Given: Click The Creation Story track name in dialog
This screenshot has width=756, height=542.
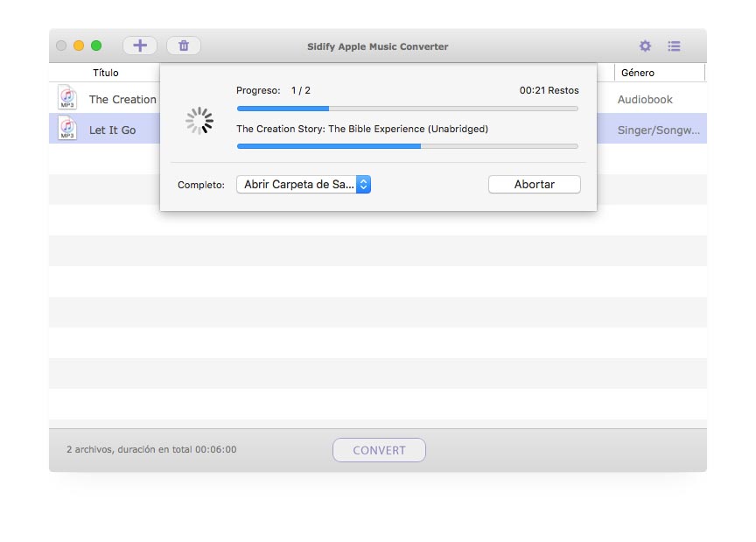Looking at the screenshot, I should [362, 129].
